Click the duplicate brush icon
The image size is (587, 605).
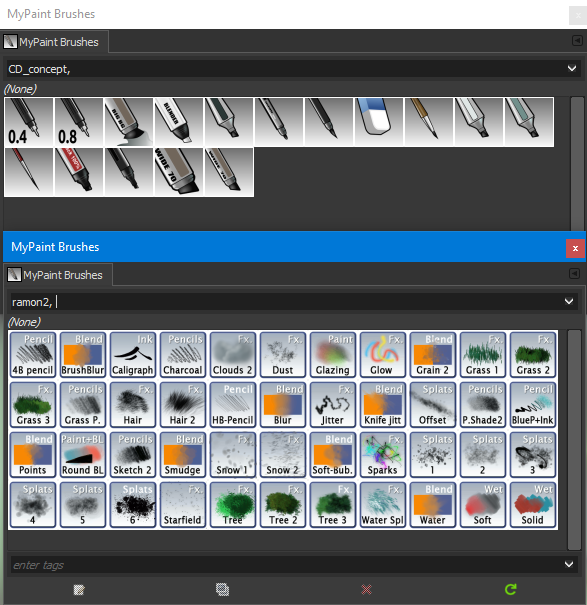click(222, 589)
